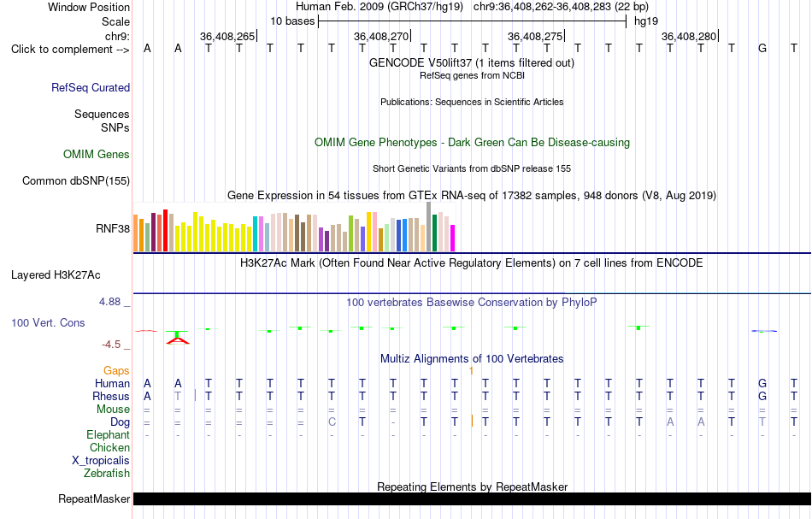
Task: Click the Window Position label
Action: click(x=89, y=7)
